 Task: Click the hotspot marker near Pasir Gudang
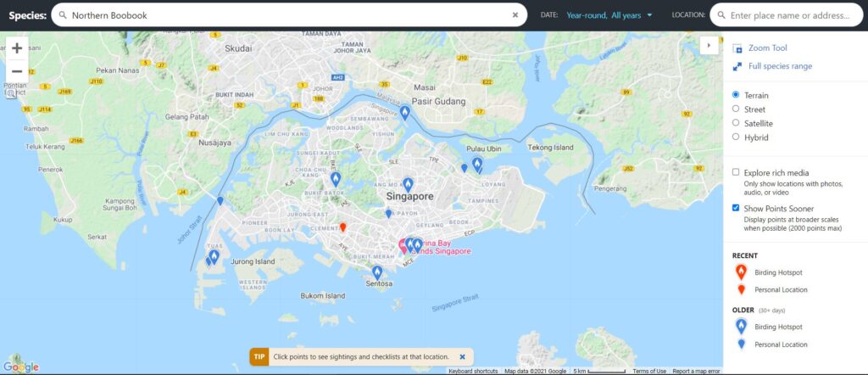405,113
